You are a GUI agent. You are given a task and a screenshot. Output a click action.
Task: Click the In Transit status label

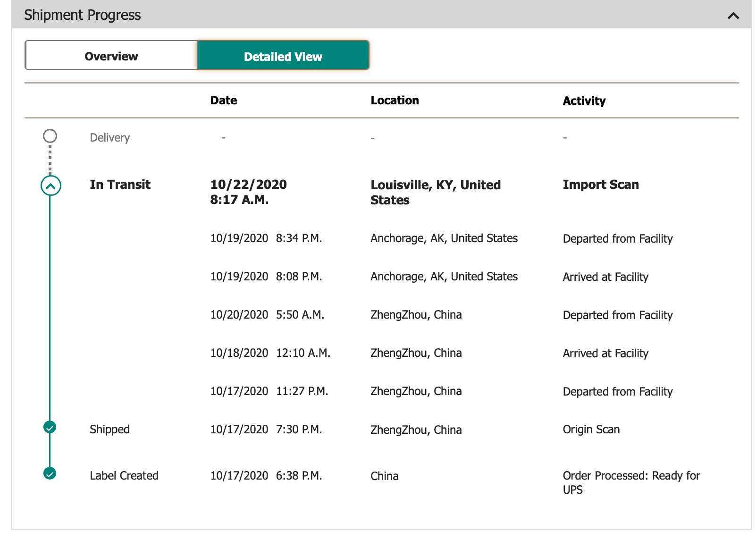pos(120,185)
